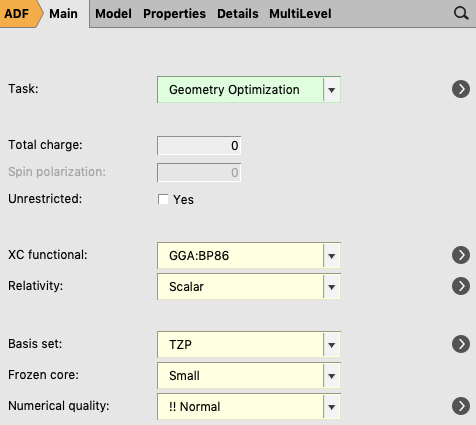Open the MultiLevel tab
The image size is (476, 425).
tap(300, 14)
